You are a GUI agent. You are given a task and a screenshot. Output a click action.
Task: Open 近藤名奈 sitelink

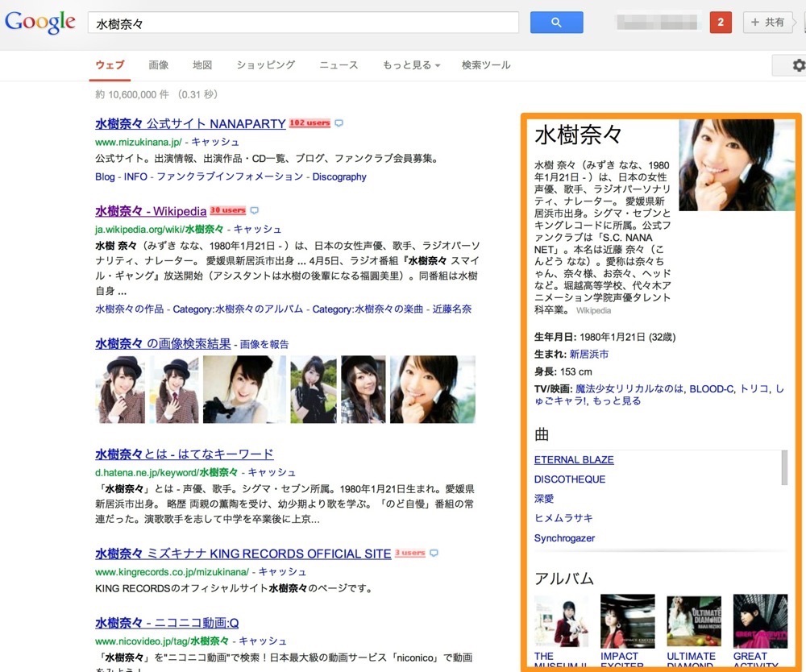[452, 309]
